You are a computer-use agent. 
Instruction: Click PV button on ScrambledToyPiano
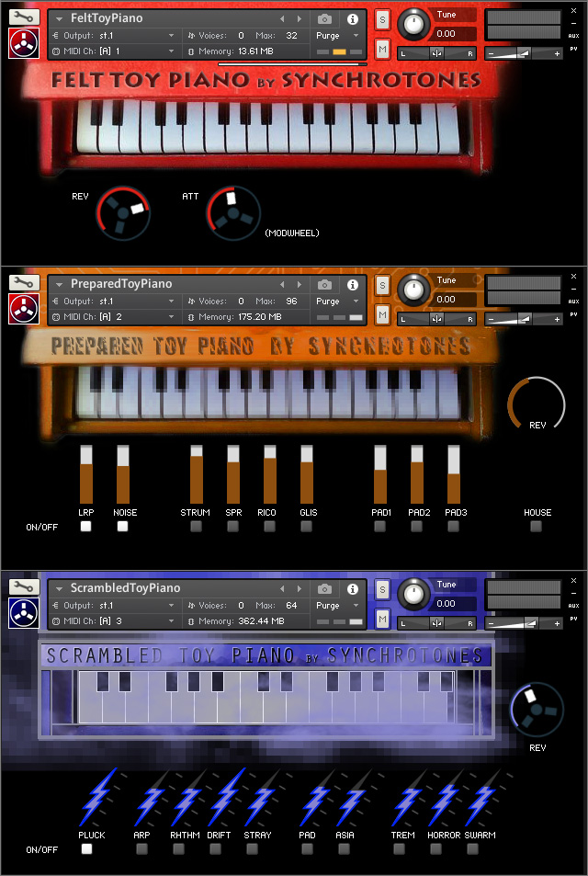pyautogui.click(x=573, y=619)
